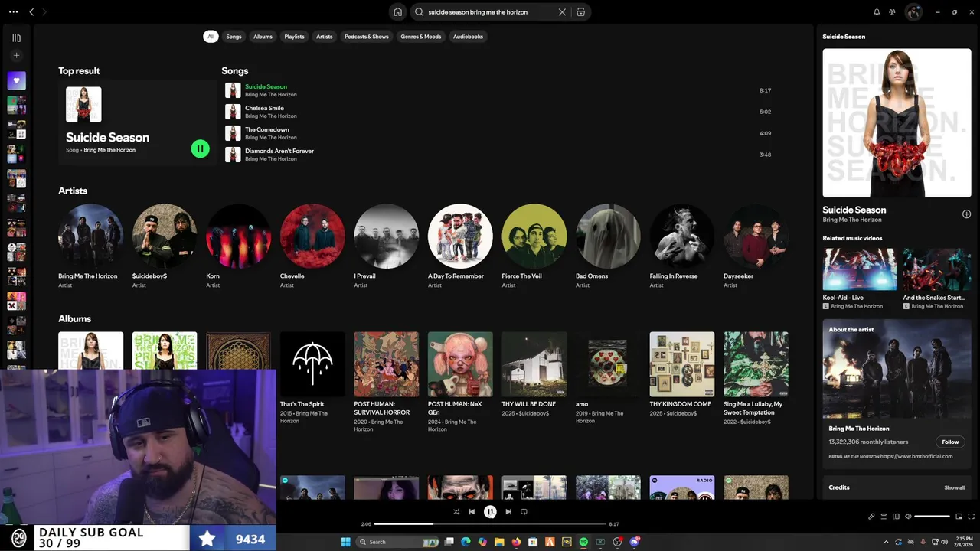Enter full screen player view
Image resolution: width=980 pixels, height=551 pixels.
click(x=972, y=517)
